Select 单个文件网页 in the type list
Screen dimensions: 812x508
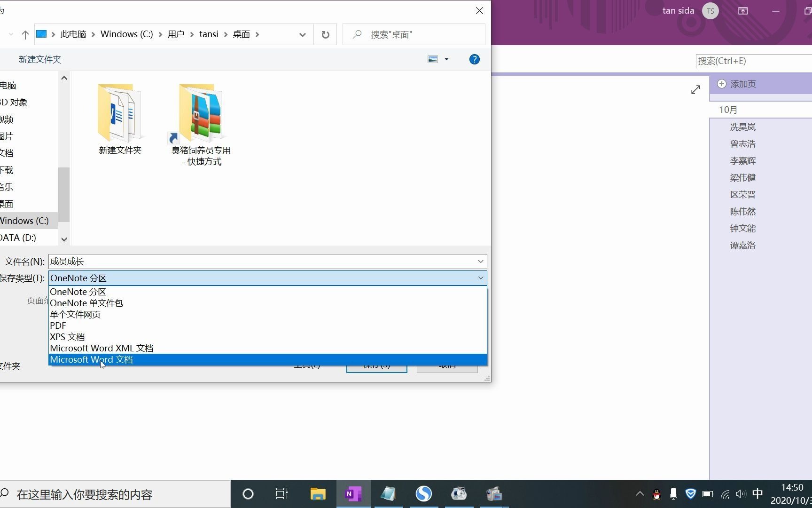click(268, 314)
